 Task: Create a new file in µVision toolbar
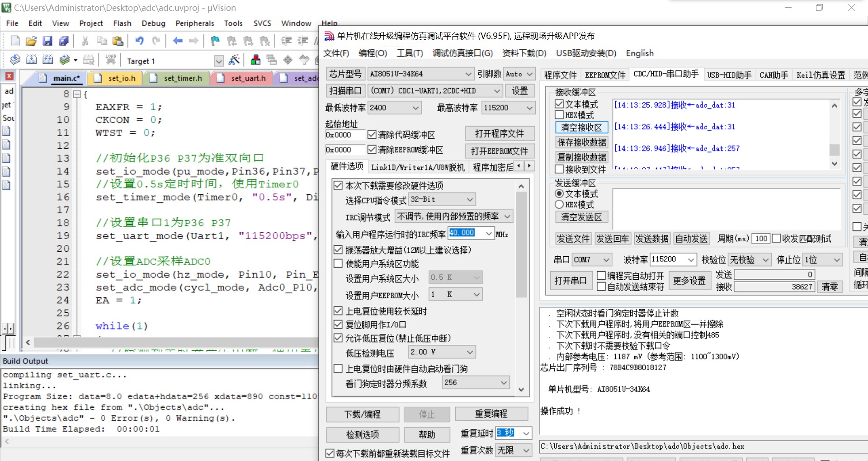tap(15, 41)
